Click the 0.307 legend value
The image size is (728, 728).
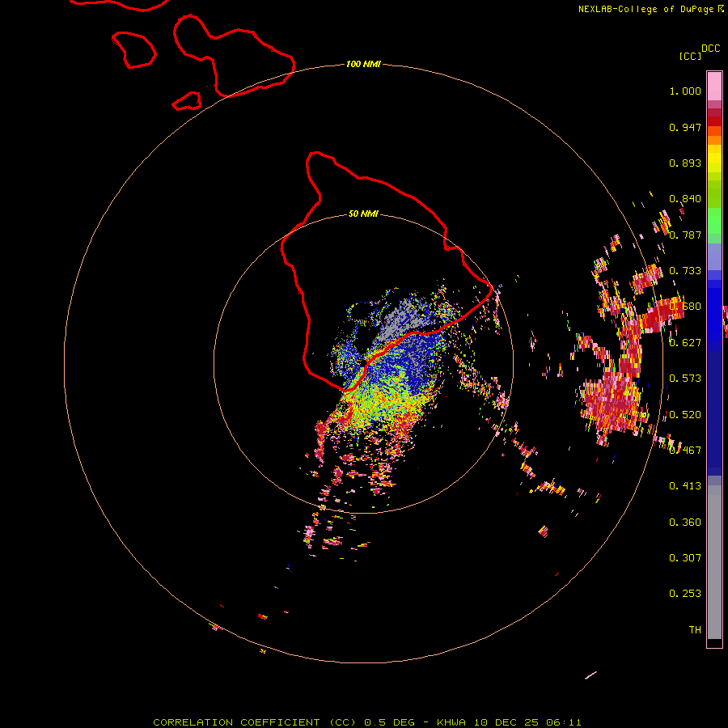pyautogui.click(x=685, y=558)
